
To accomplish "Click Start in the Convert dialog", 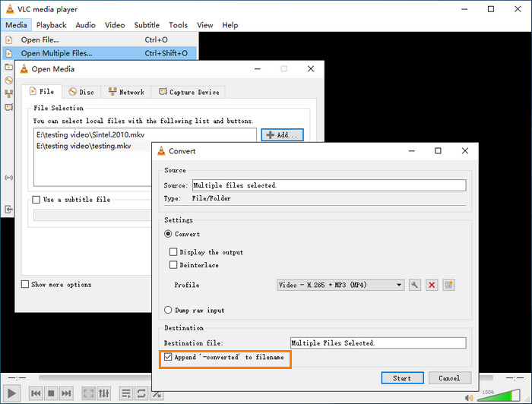I will (x=402, y=378).
